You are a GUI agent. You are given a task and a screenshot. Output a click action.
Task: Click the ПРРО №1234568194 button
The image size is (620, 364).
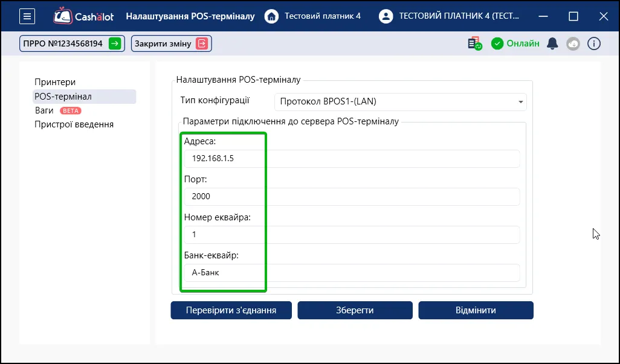pos(72,43)
